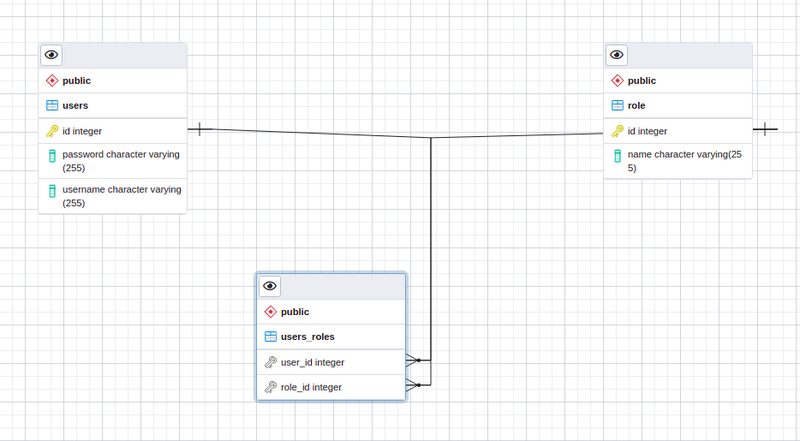The width and height of the screenshot is (800, 441).
Task: Click the table icon beside users_roles
Action: click(x=270, y=336)
